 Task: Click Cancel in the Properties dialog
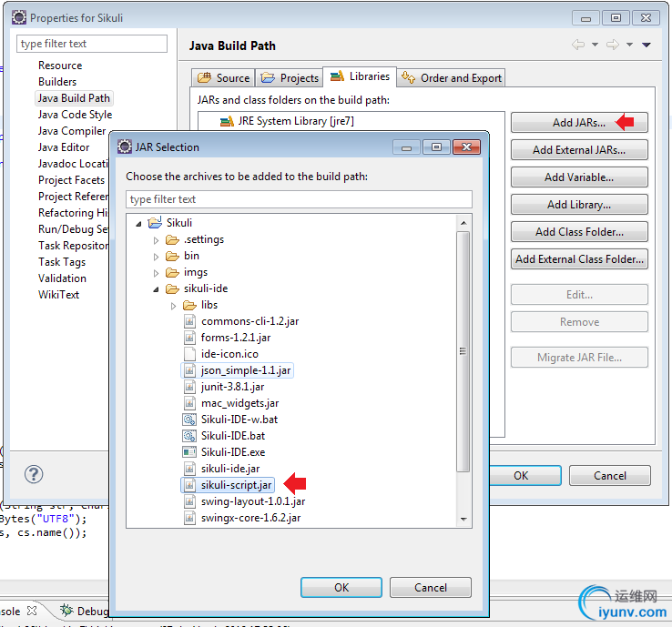[x=609, y=475]
